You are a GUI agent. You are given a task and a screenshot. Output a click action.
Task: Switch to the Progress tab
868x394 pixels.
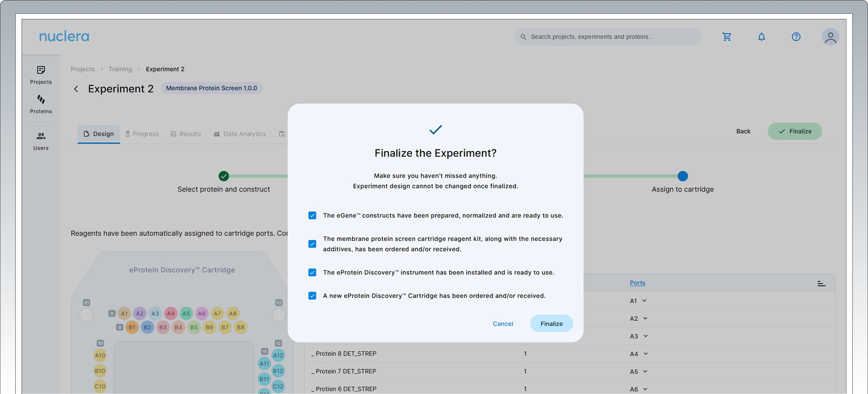[x=142, y=134]
